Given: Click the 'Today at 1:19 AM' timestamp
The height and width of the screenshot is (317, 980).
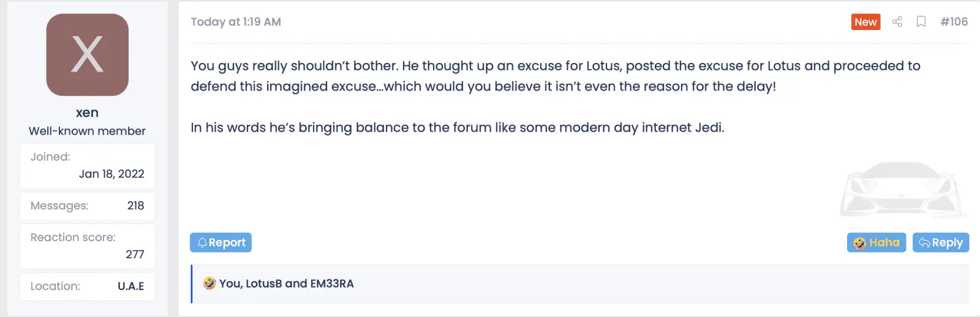Looking at the screenshot, I should [x=236, y=22].
